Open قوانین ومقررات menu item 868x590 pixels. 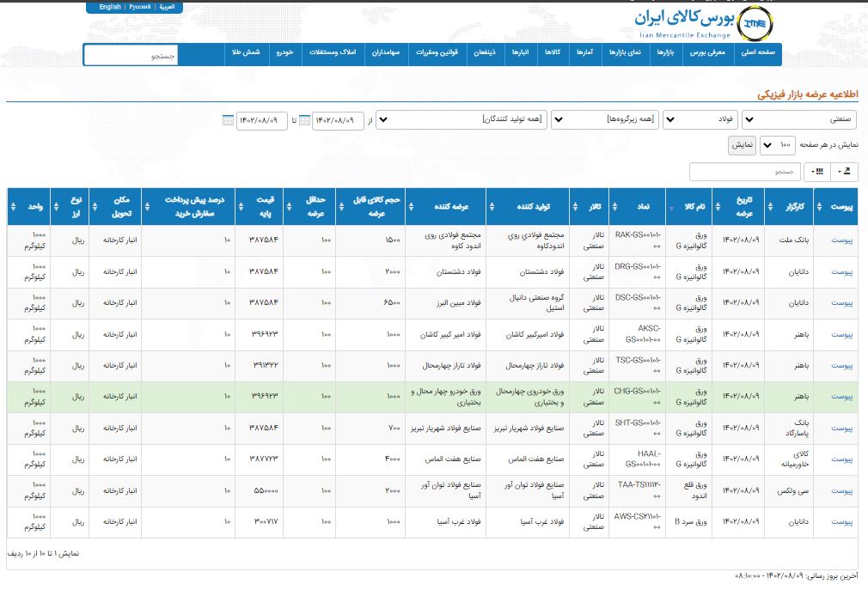pyautogui.click(x=437, y=52)
